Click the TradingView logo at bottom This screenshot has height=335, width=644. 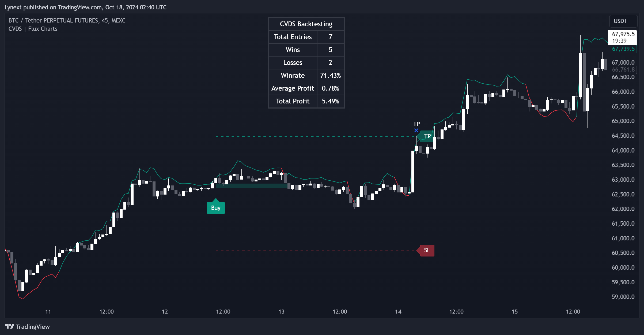27,326
